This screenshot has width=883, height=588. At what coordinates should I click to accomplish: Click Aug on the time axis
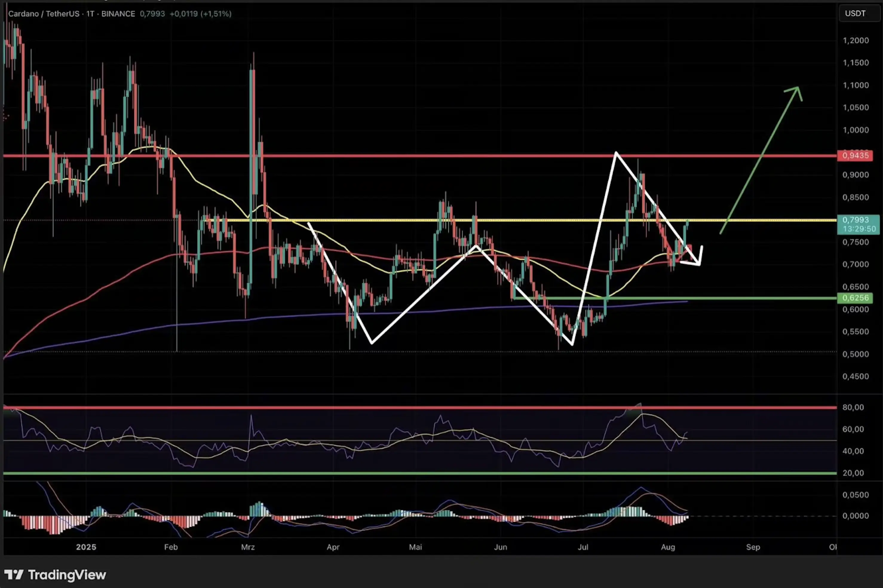pyautogui.click(x=669, y=547)
